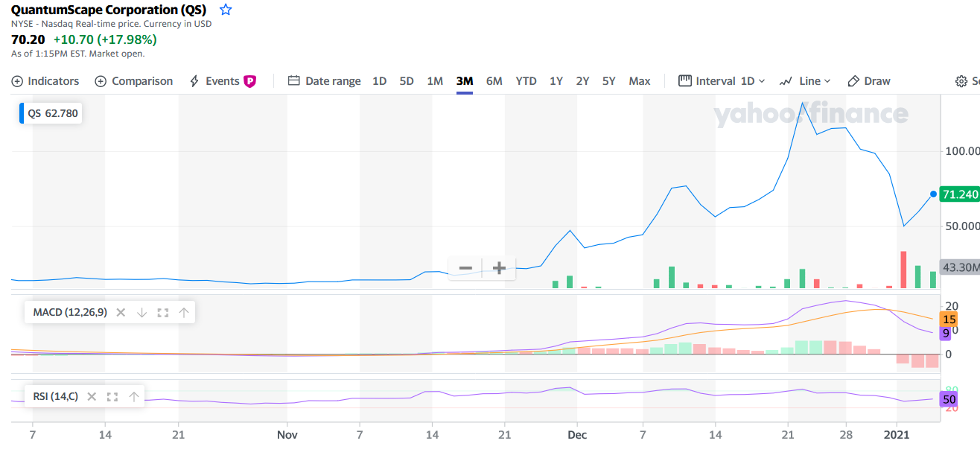Click the Nov date axis label

click(287, 434)
